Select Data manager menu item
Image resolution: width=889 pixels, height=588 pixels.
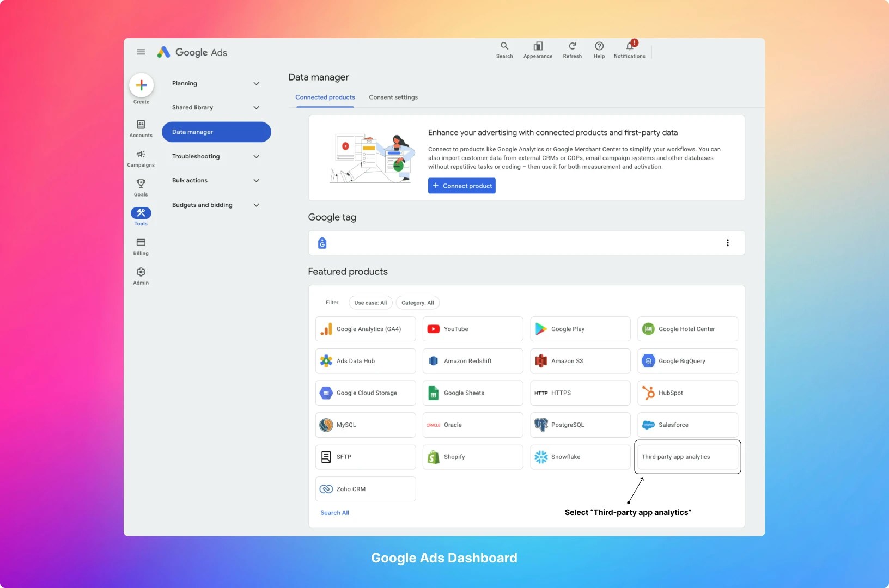[x=216, y=132]
